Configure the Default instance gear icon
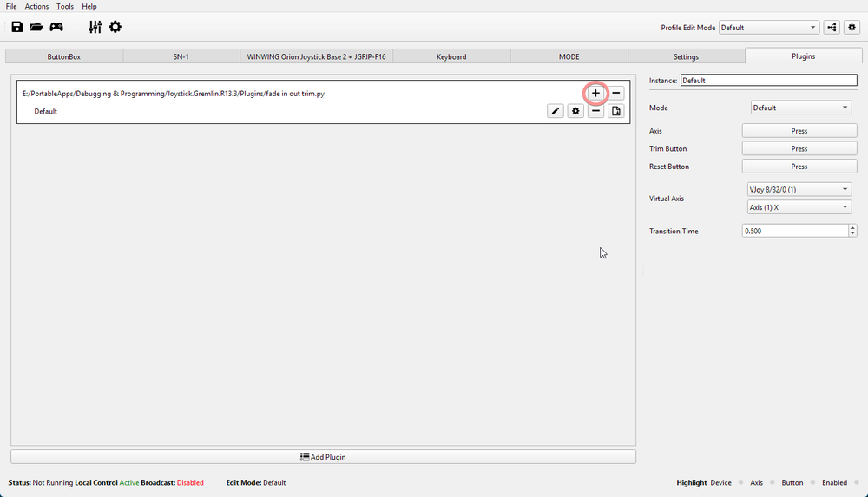The width and height of the screenshot is (868, 497). tap(575, 111)
